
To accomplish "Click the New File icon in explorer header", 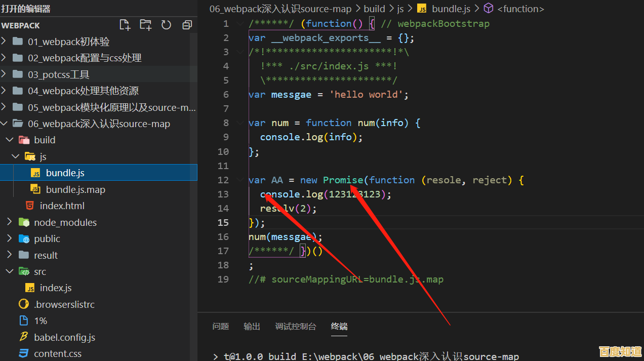I will [125, 25].
